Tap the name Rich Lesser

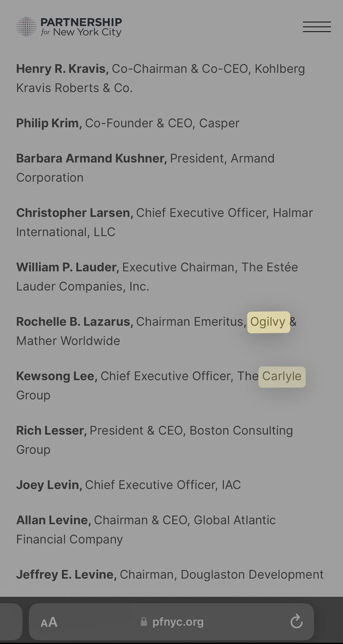[51, 430]
